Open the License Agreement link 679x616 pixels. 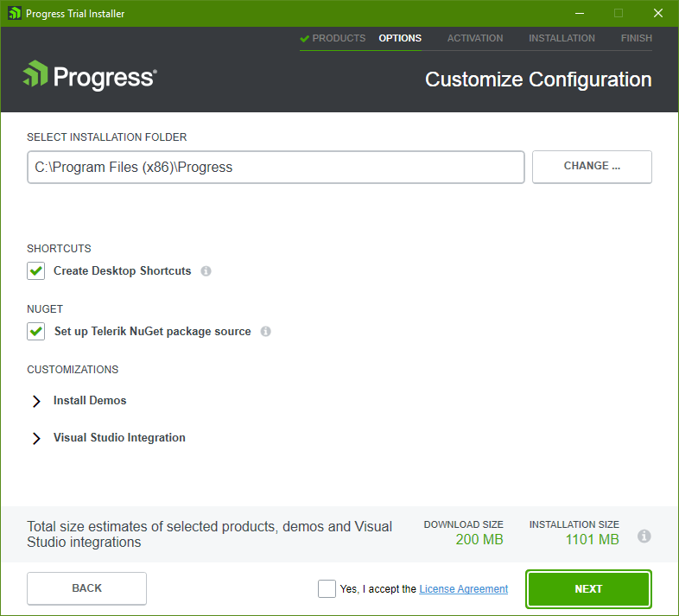point(463,589)
